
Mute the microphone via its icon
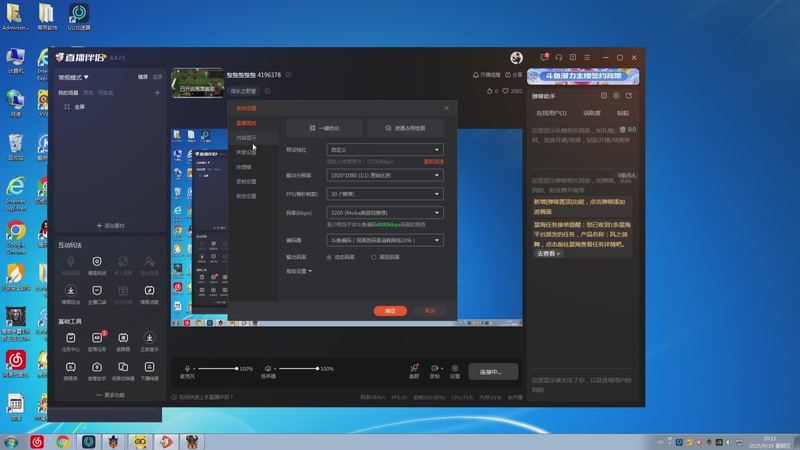coord(187,368)
